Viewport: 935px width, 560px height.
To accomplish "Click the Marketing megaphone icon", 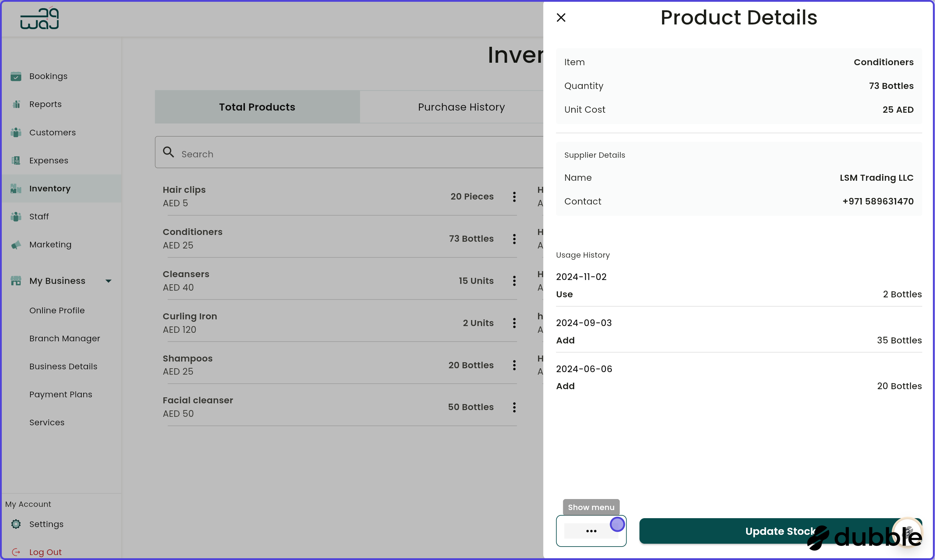I will [x=16, y=245].
